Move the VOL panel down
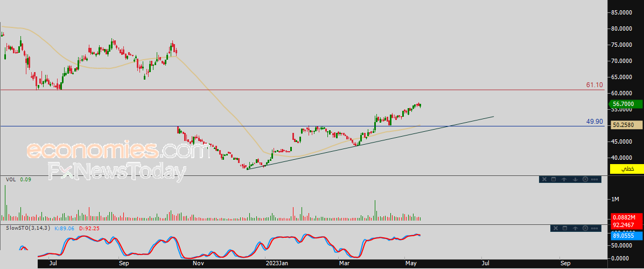Image resolution: width=644 pixels, height=269 pixels. (575, 179)
